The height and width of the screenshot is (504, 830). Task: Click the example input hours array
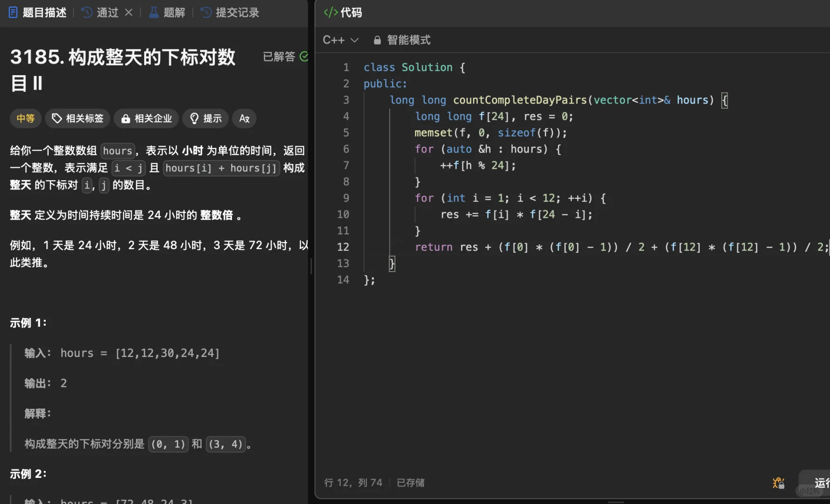168,353
